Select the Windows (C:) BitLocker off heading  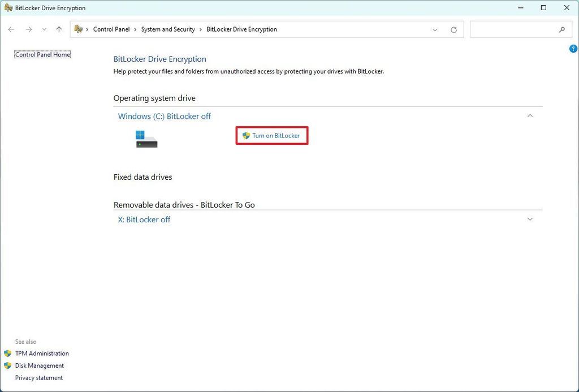coord(165,116)
